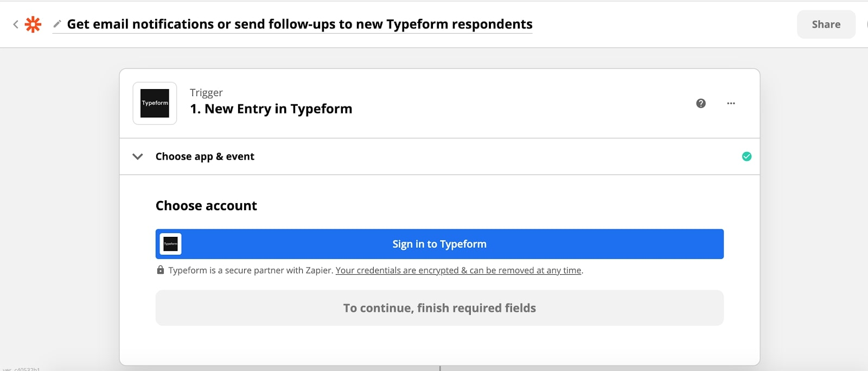Image resolution: width=868 pixels, height=371 pixels.
Task: Click "Typeform is a secure partner" text
Action: (250, 271)
